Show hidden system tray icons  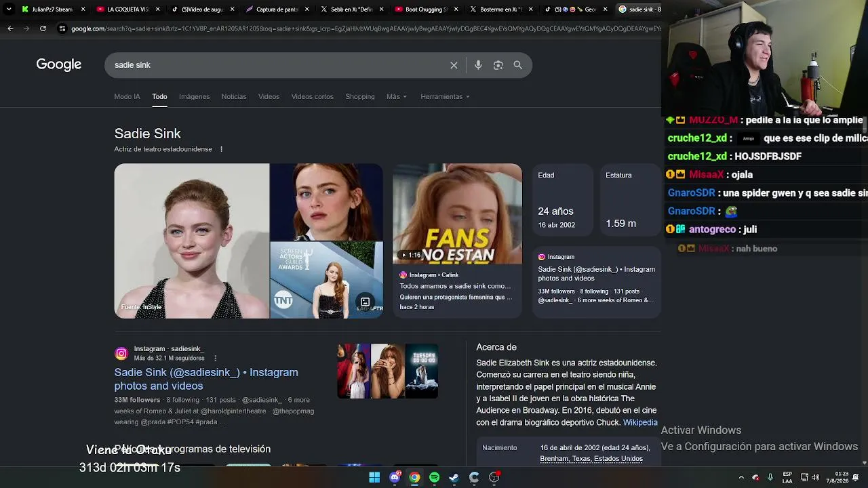coord(741,477)
